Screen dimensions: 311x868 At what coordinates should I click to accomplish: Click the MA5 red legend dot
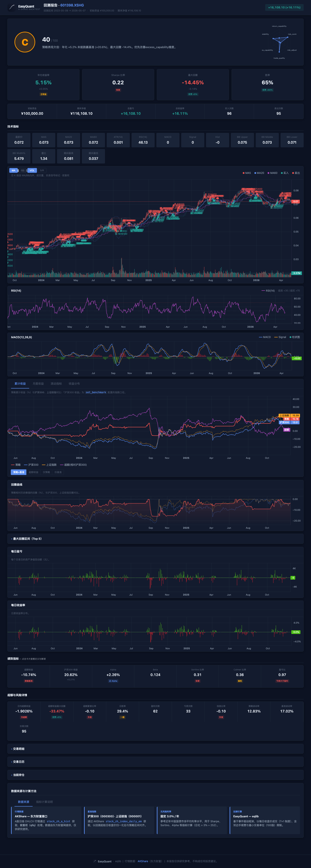[x=244, y=173]
